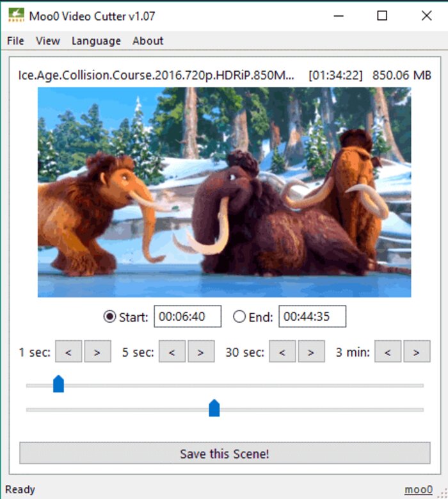448x499 pixels.
Task: Step forward 1 sec
Action: click(98, 351)
